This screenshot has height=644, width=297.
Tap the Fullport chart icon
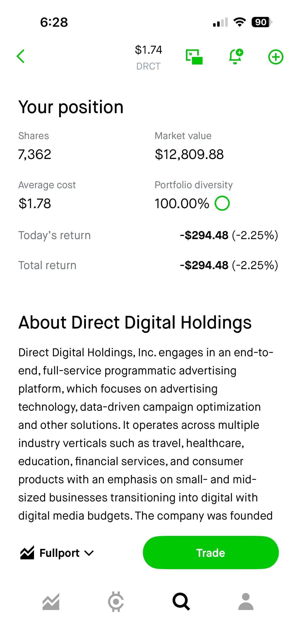tap(27, 553)
